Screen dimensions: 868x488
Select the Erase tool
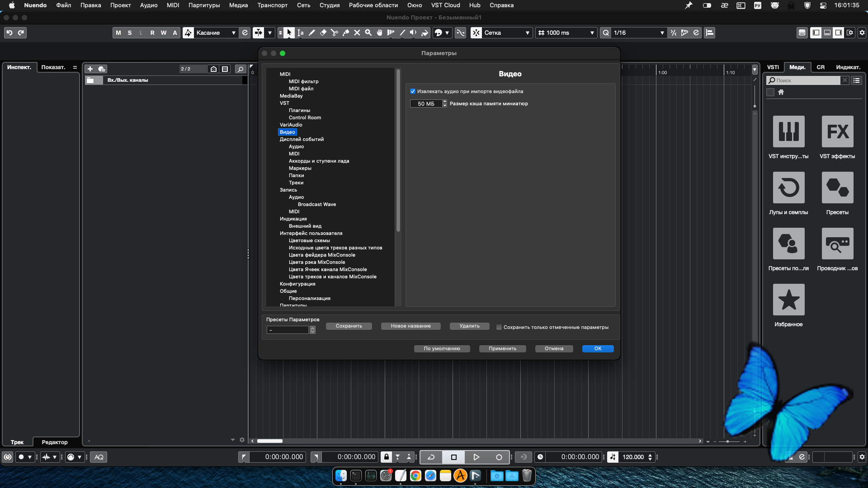click(323, 33)
